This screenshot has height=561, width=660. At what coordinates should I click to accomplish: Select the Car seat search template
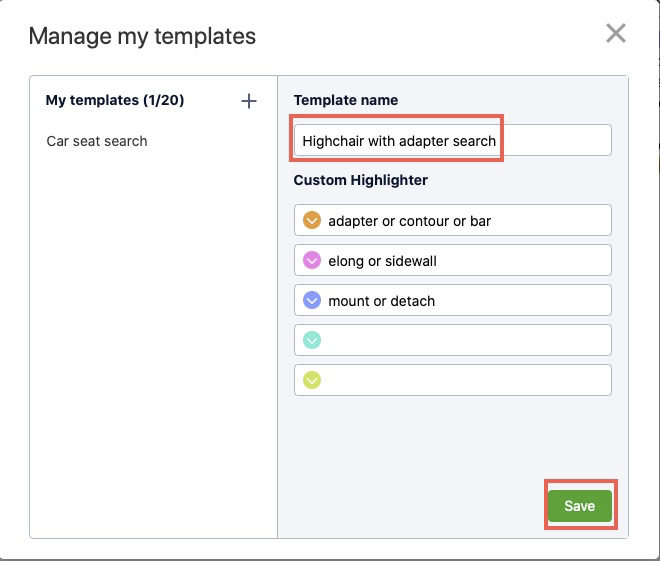click(97, 141)
